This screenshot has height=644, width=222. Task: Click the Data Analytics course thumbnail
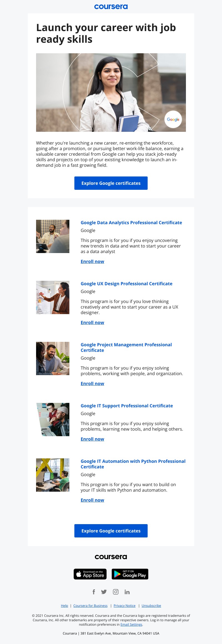coord(53,236)
